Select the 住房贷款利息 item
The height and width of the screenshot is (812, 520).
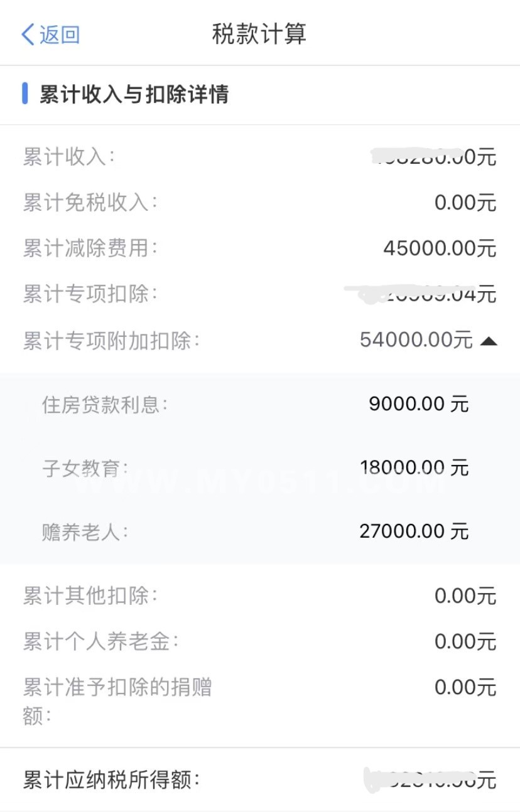(105, 405)
